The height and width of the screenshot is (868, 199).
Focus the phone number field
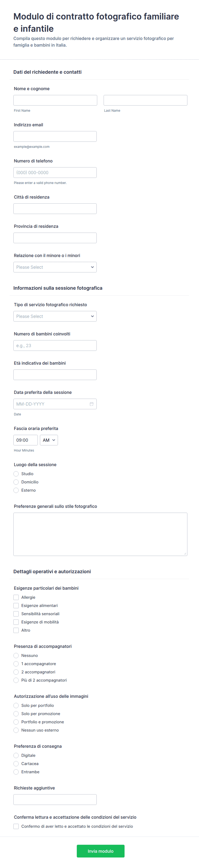click(x=55, y=172)
